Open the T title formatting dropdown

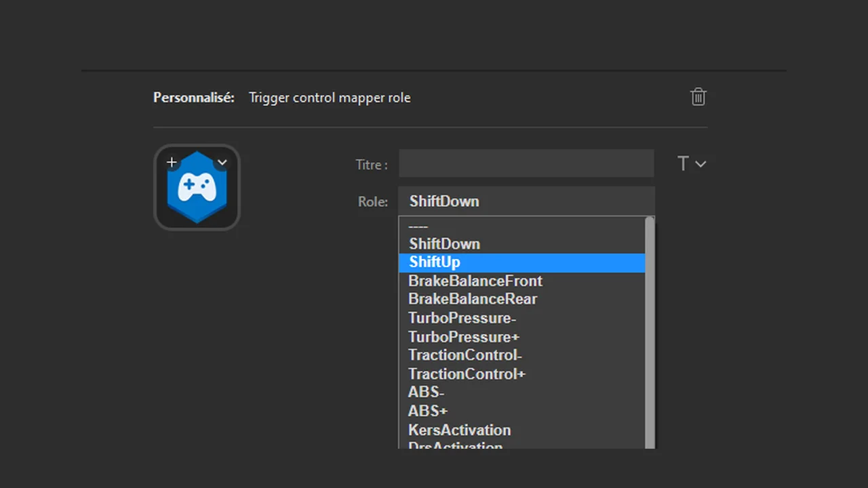692,163
